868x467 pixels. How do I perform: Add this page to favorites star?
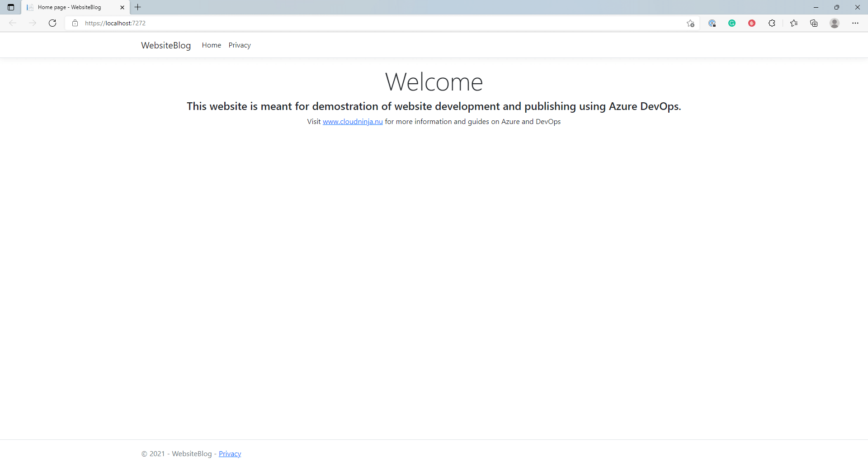690,23
